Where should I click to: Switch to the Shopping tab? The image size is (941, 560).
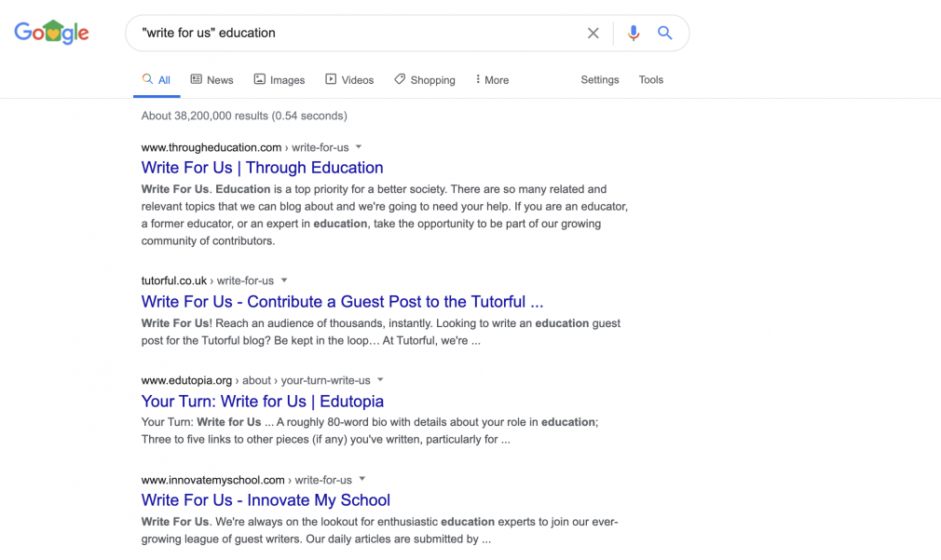click(424, 80)
